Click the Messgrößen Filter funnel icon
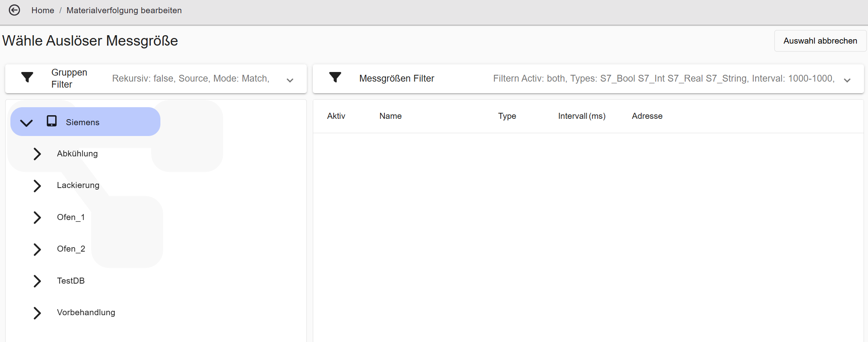Image resolution: width=868 pixels, height=342 pixels. coord(335,77)
